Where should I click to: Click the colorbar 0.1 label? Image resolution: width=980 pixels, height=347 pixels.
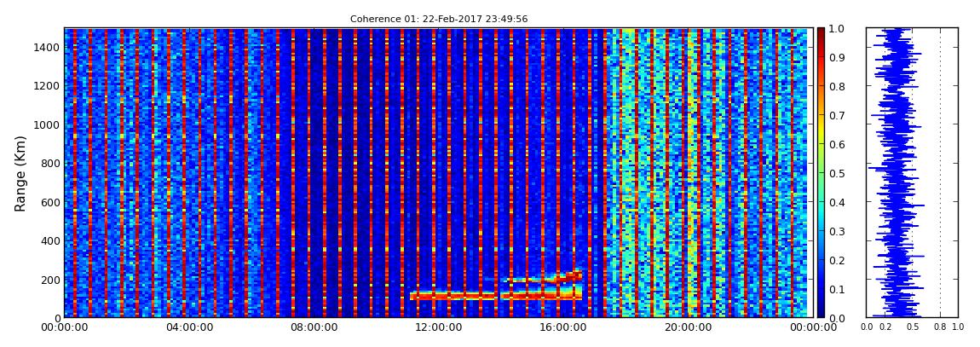click(x=836, y=289)
